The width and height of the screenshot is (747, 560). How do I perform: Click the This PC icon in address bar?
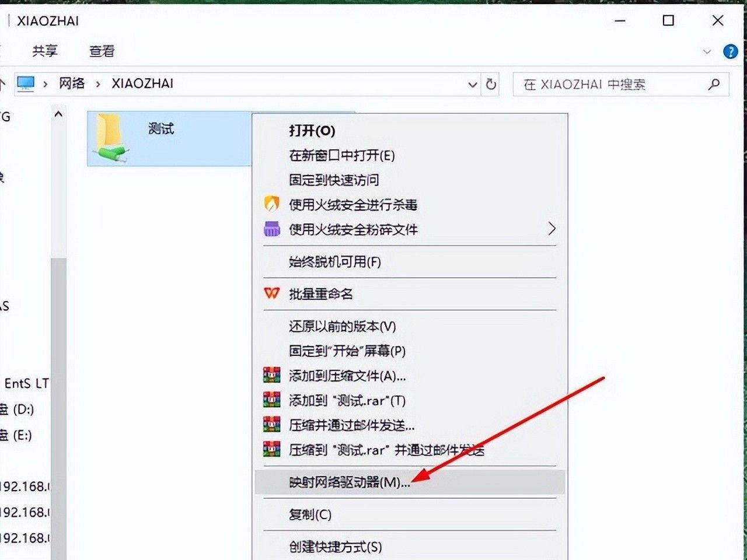click(26, 84)
